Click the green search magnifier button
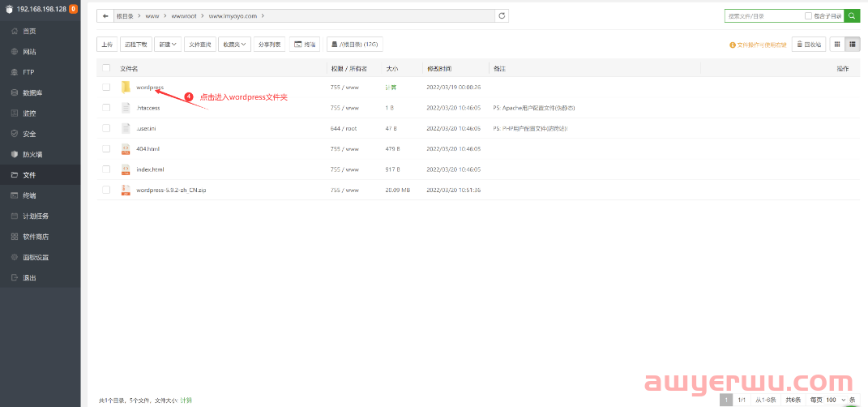868x407 pixels. point(852,16)
